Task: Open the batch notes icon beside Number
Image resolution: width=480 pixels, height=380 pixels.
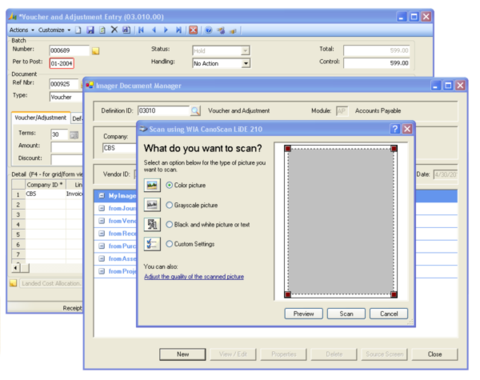Action: coord(96,51)
